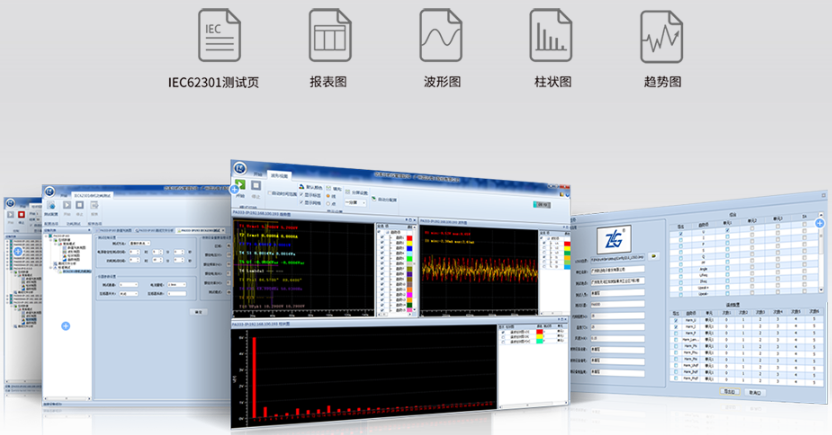Click the blue swatch in trend channel list

409,249
